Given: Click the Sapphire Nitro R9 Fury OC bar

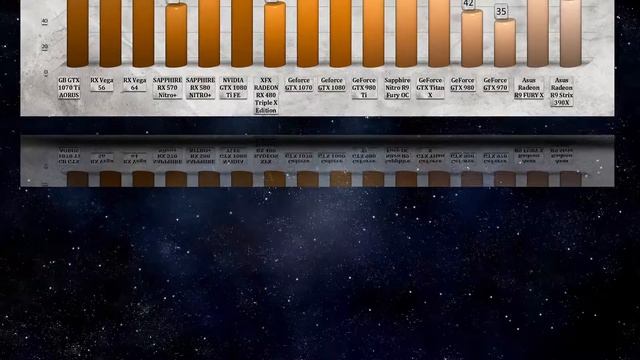Looking at the screenshot, I should tap(406, 33).
